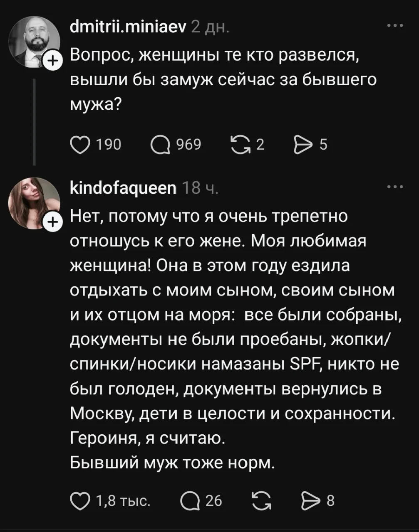Follow kindofaqueen with the plus badge
The width and height of the screenshot is (419, 532).
click(52, 223)
